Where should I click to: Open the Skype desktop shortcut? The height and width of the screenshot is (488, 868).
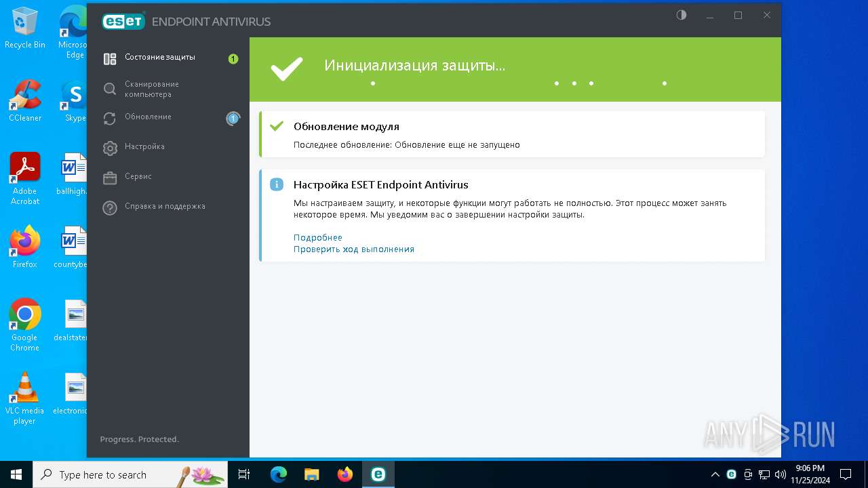coord(74,101)
